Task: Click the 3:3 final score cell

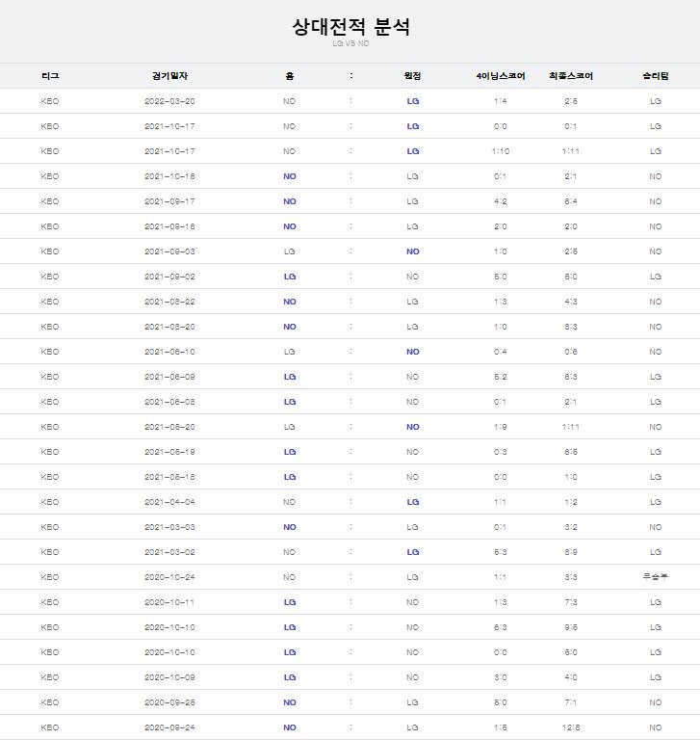Action: click(571, 577)
